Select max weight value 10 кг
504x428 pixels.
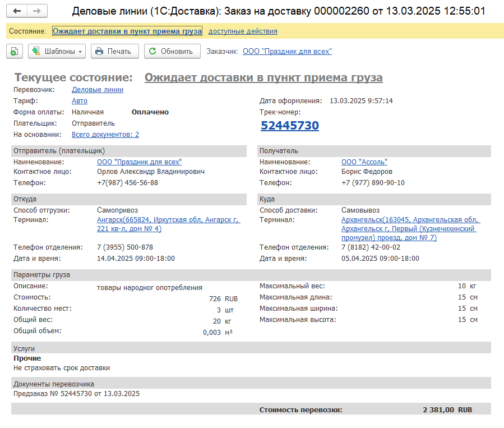click(467, 286)
